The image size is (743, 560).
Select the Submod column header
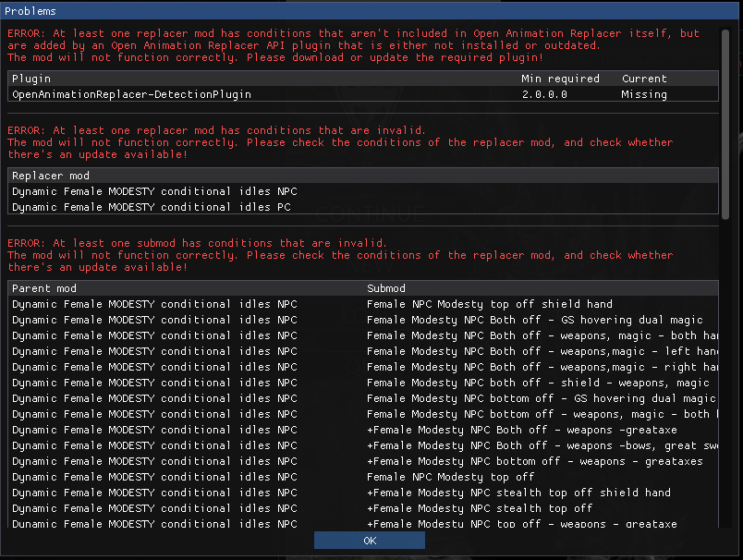pyautogui.click(x=386, y=288)
